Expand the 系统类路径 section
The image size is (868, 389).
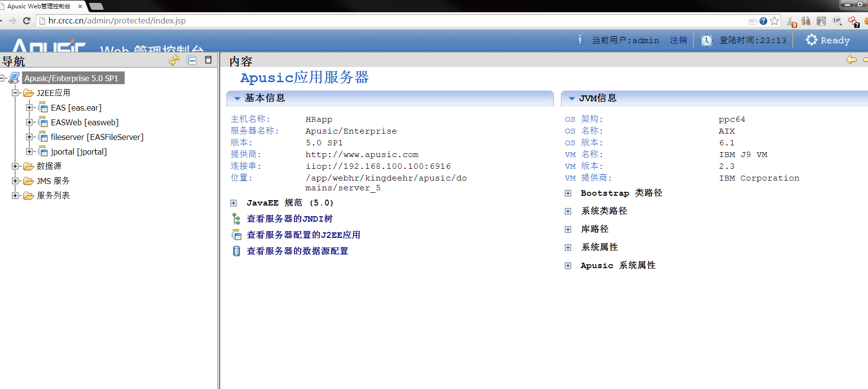568,211
